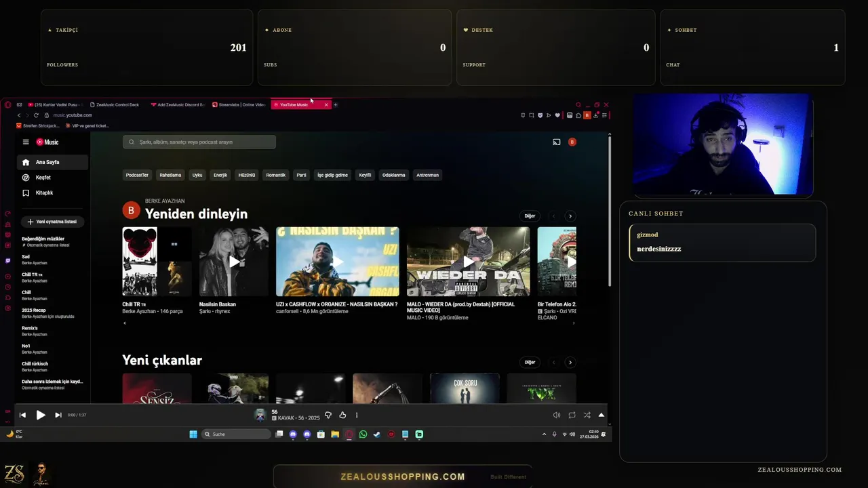Play the Nasilsin Baskan song thumbnail

tap(234, 262)
